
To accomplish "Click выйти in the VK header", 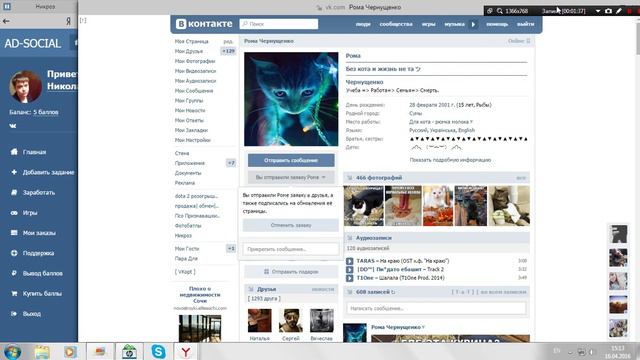I will tap(525, 24).
